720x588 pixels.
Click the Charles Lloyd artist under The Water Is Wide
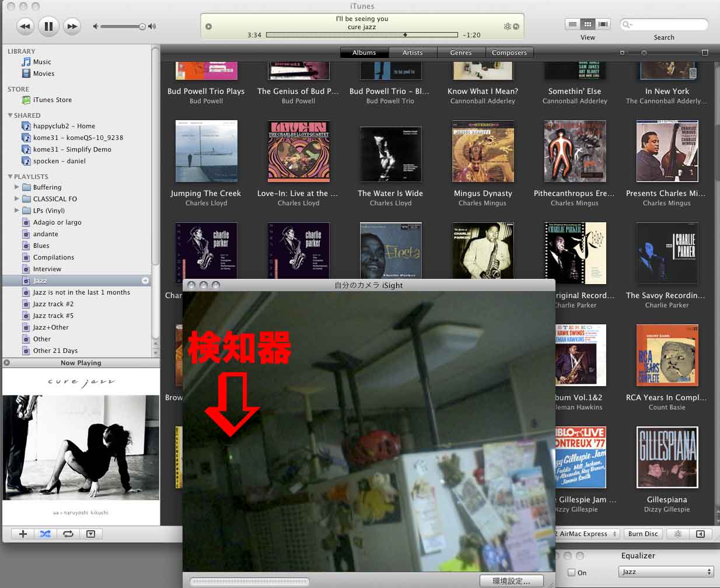pyautogui.click(x=391, y=203)
